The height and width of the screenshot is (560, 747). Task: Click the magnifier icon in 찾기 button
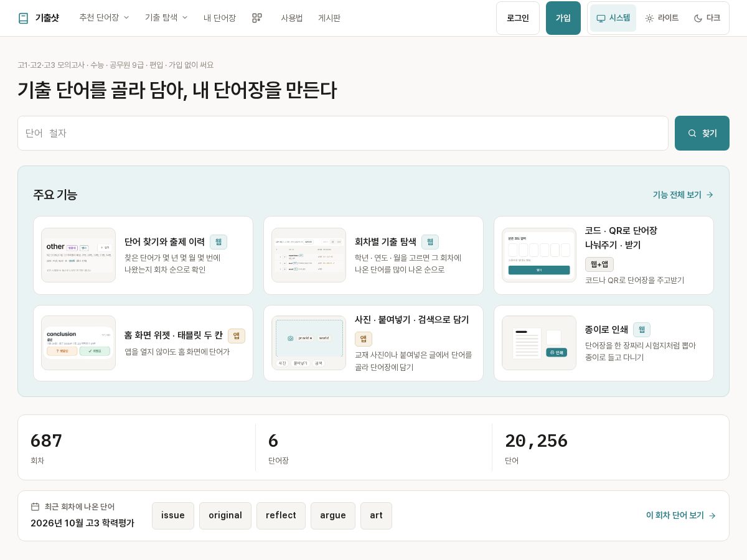pos(692,133)
